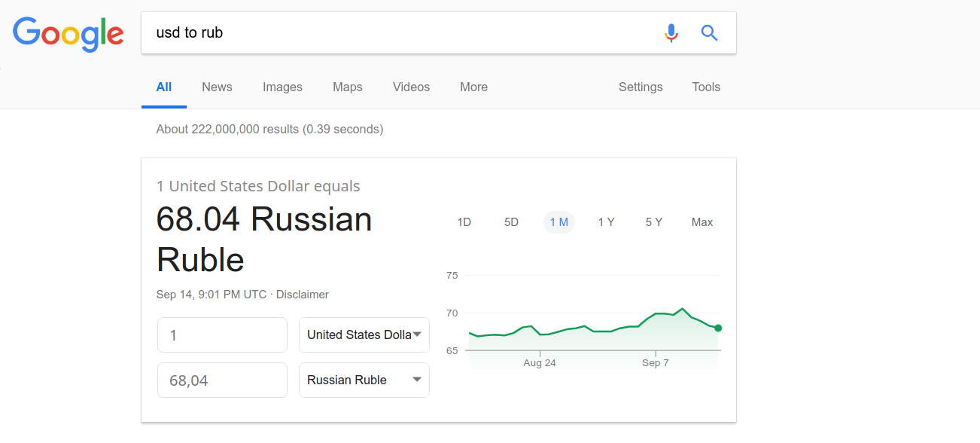The width and height of the screenshot is (980, 443).
Task: Select the Max chart range
Action: point(702,222)
